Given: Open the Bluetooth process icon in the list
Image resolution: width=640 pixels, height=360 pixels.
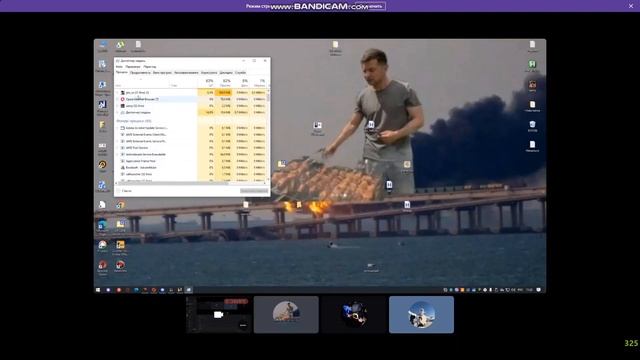Looking at the screenshot, I should click(x=122, y=167).
